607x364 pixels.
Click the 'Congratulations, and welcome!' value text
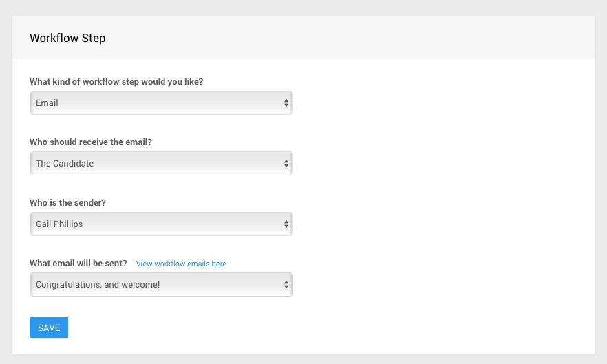click(x=98, y=285)
